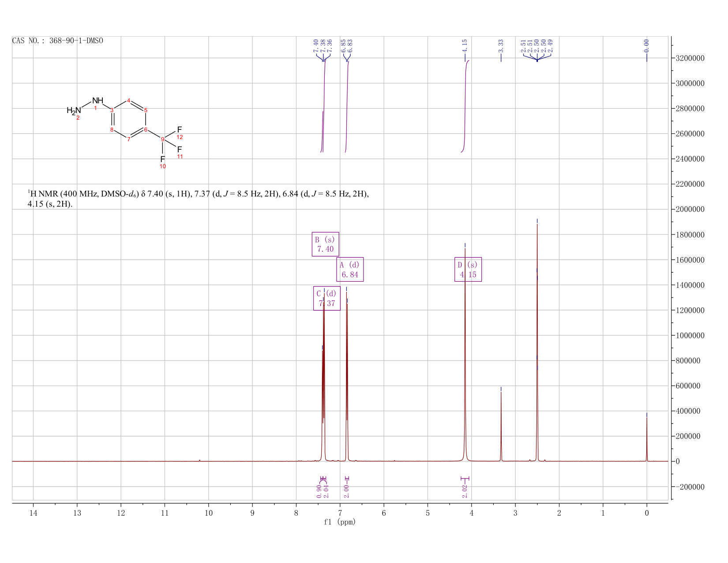The image size is (728, 563).
Task: Click the carbon 9 label in structure
Action: click(163, 140)
